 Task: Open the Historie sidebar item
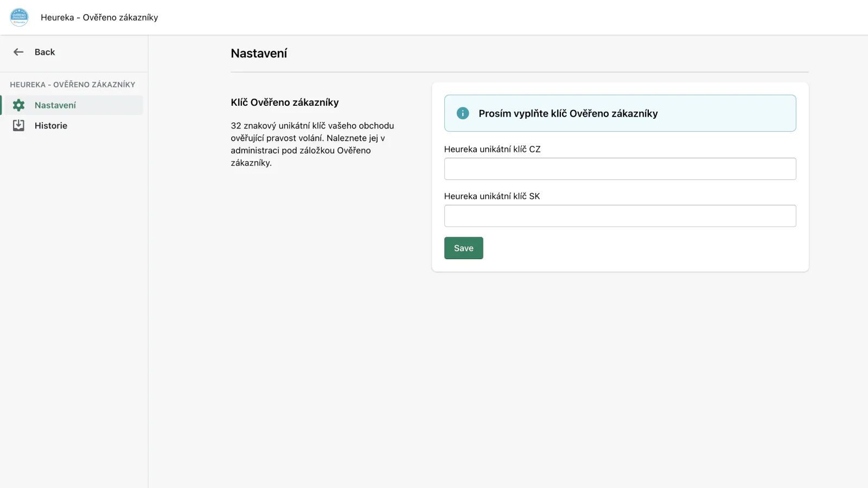[73, 125]
